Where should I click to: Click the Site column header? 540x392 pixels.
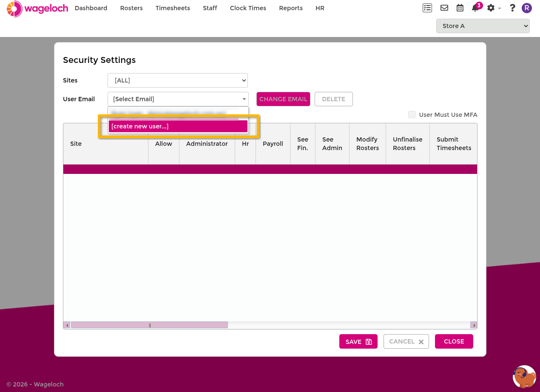tap(106, 144)
